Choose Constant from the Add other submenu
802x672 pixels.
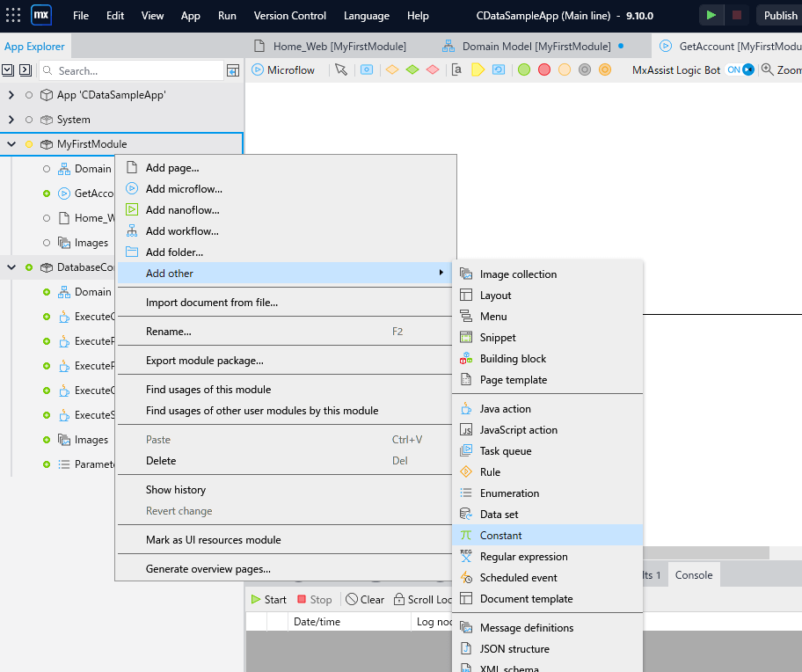point(500,535)
